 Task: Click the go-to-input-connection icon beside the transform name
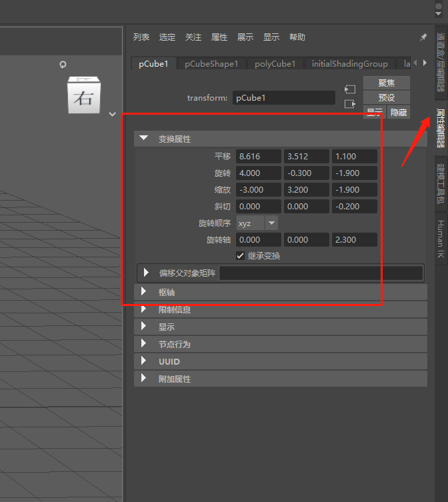point(350,89)
